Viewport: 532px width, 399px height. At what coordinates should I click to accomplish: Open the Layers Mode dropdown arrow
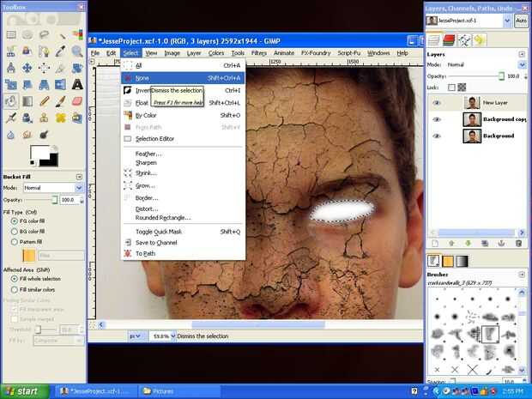point(522,64)
